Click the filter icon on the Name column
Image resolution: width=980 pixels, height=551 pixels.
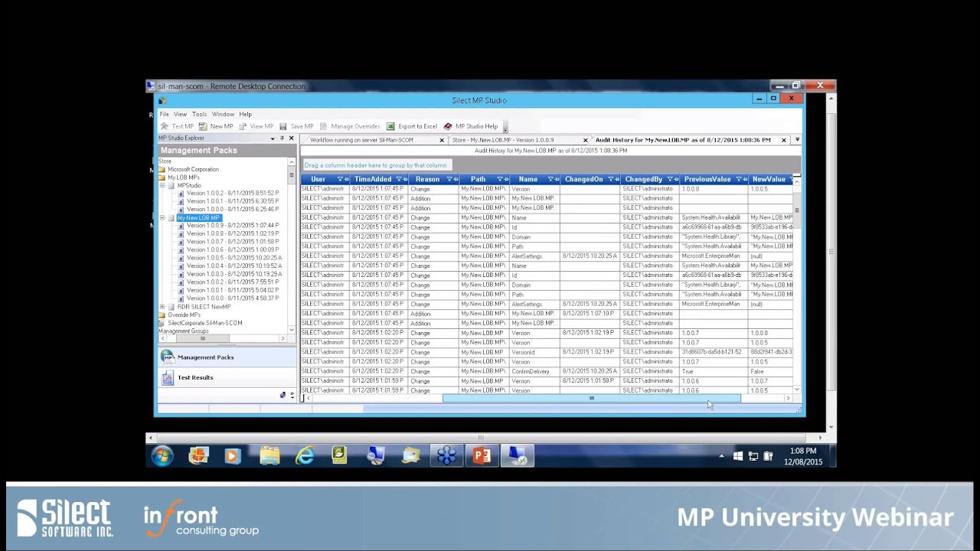550,179
